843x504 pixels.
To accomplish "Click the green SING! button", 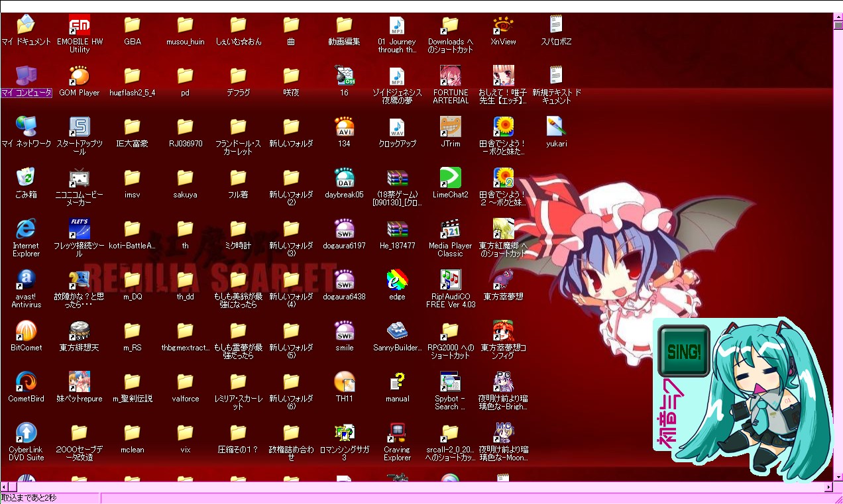I will (x=683, y=351).
